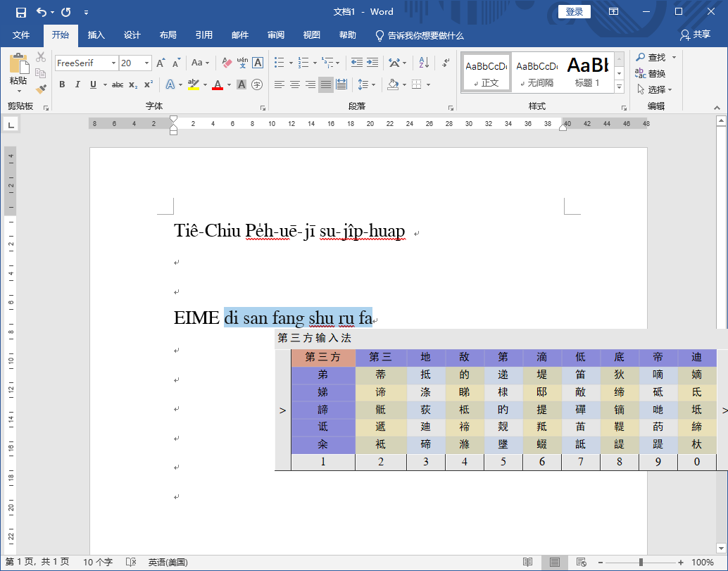Sort text with A-Z icon

(424, 63)
